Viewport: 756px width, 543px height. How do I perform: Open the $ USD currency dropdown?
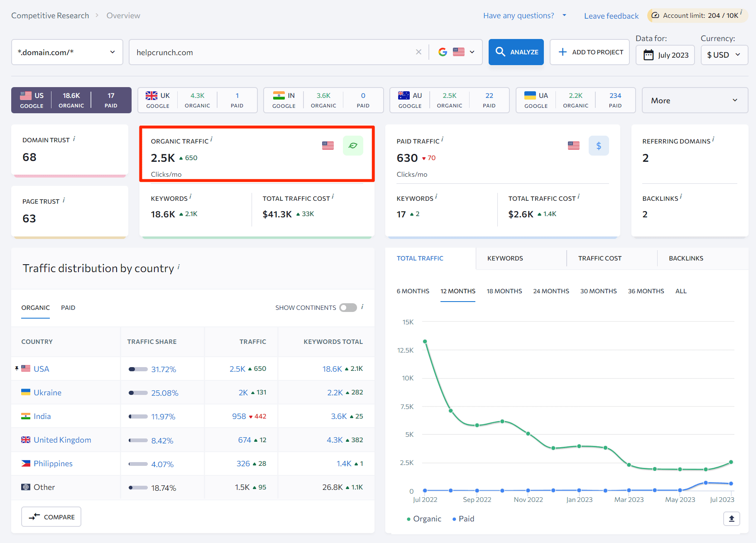pos(724,55)
